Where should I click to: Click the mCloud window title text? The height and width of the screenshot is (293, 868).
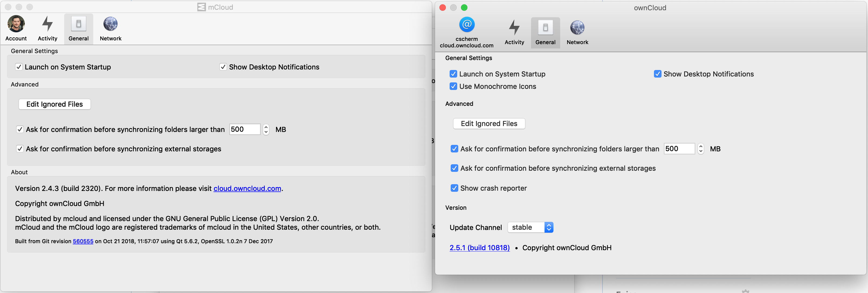(x=221, y=8)
